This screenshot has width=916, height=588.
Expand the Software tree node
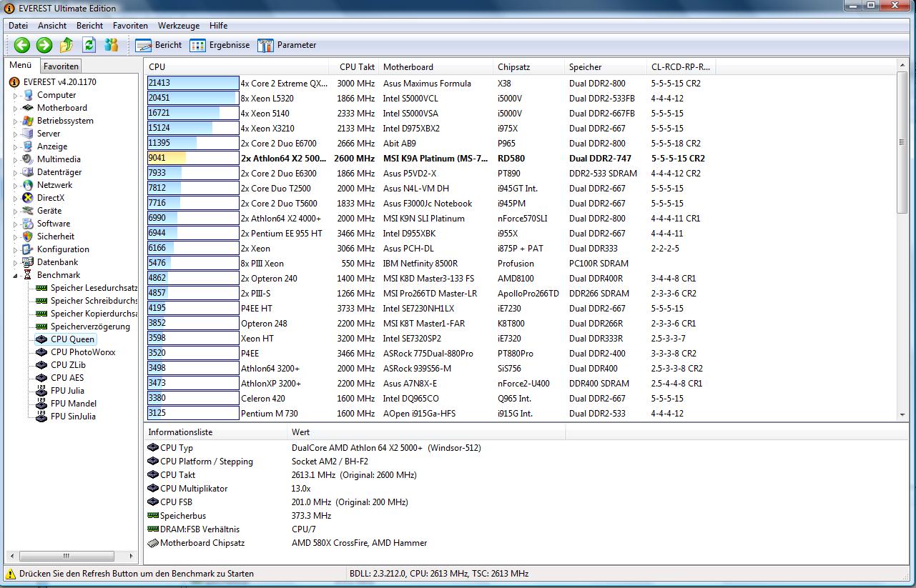pos(15,224)
